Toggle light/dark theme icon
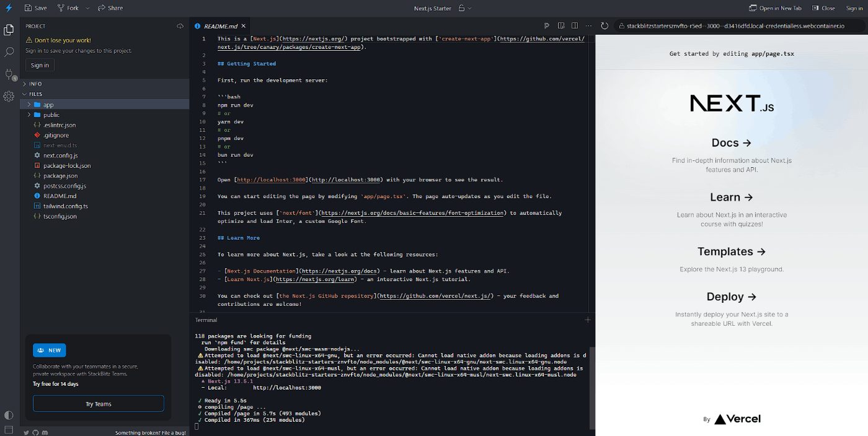Viewport: 868px width, 436px height. pos(9,415)
